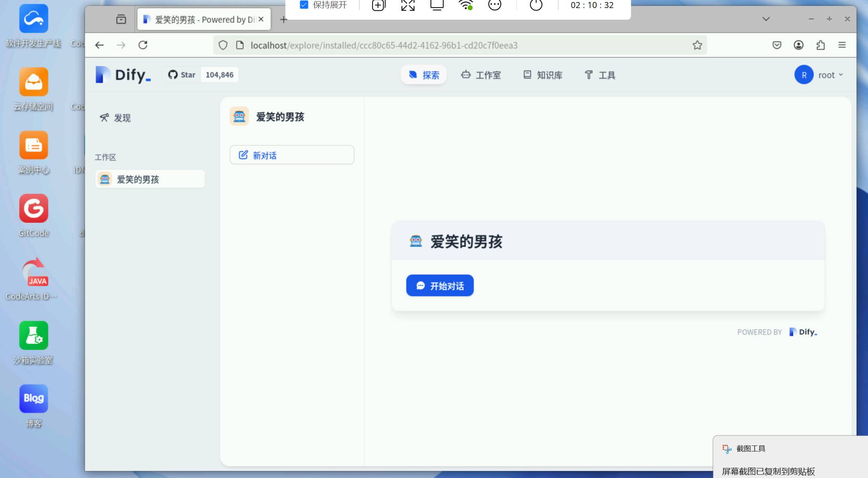The image size is (868, 478).
Task: Open GitCode desktop icon
Action: tap(33, 216)
